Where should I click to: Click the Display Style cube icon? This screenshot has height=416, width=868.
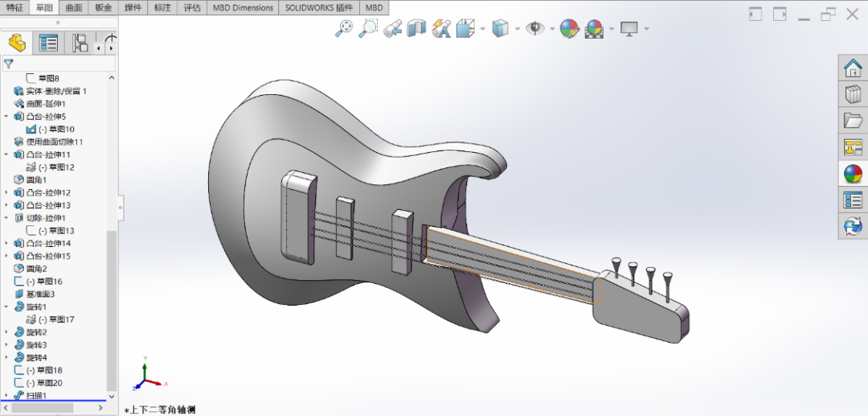[x=500, y=28]
